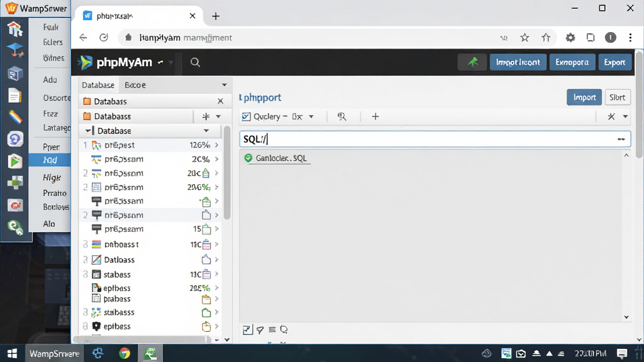
Task: Expand the Database tree node
Action: pos(87,131)
